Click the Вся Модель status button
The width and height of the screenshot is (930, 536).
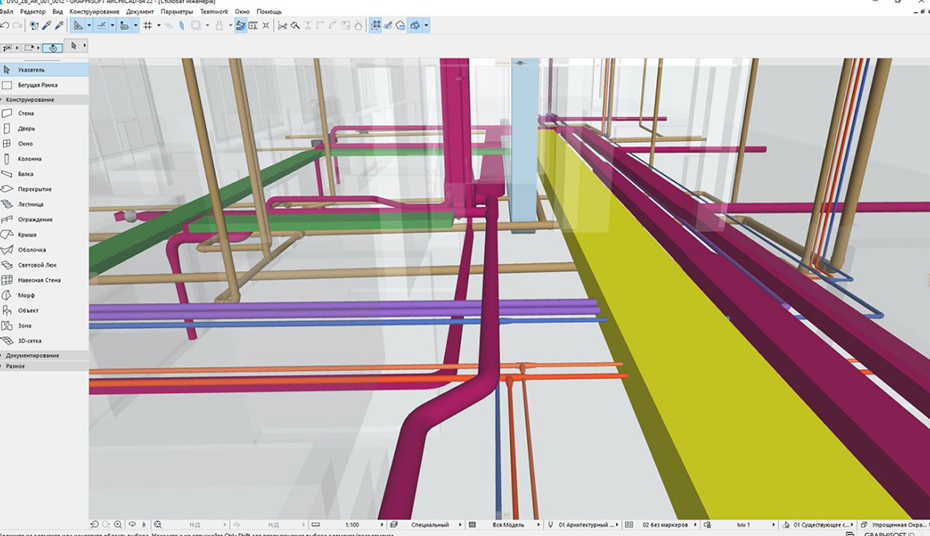508,524
